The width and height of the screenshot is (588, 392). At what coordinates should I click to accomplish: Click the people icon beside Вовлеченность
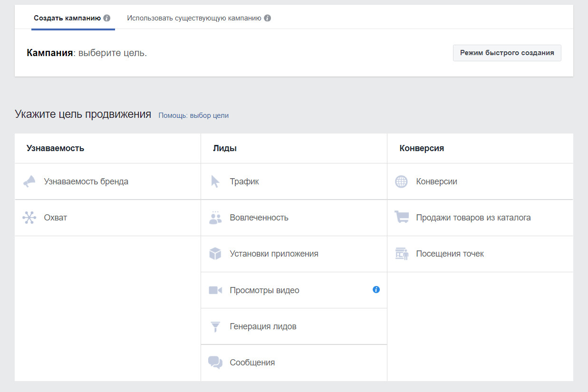pos(215,218)
